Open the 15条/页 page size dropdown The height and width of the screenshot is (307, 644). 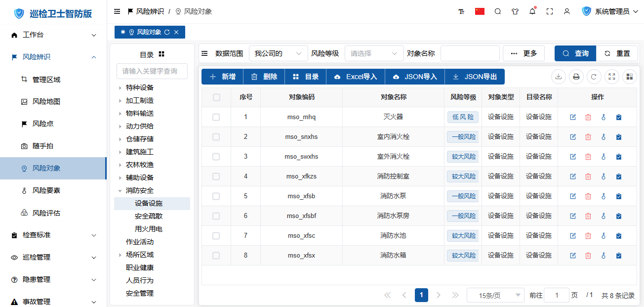click(495, 295)
